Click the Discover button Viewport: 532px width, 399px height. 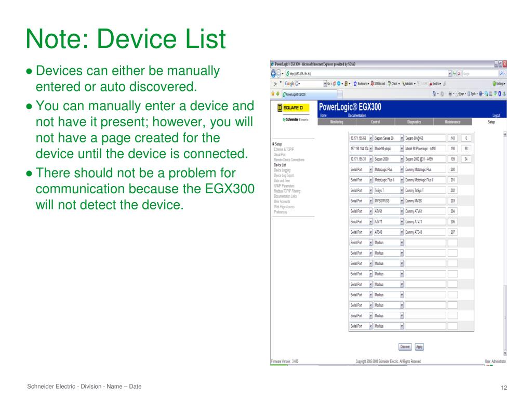click(x=405, y=347)
